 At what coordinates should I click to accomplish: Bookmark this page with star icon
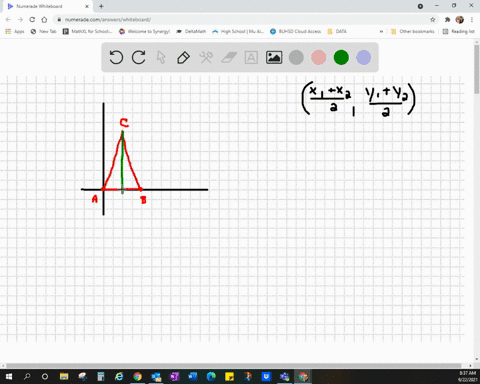coord(433,20)
